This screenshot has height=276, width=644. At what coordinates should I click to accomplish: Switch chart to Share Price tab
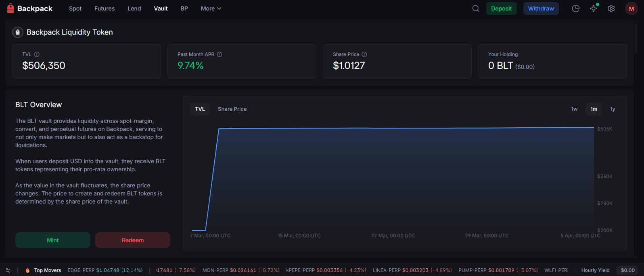[x=232, y=109]
